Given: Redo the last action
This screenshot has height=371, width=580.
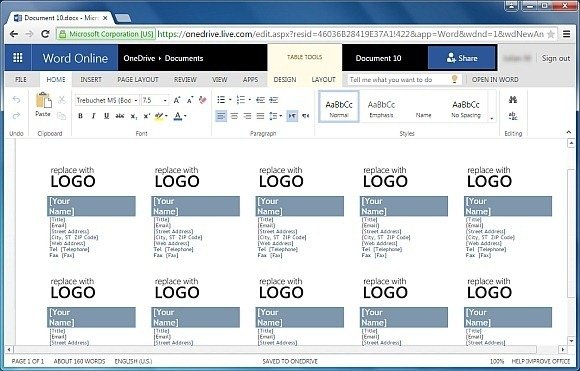Looking at the screenshot, I should coord(16,116).
